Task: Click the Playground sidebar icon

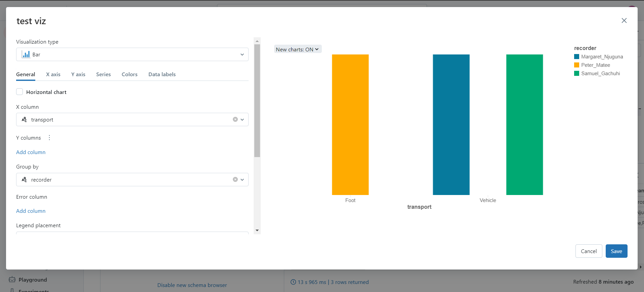Action: [12, 280]
